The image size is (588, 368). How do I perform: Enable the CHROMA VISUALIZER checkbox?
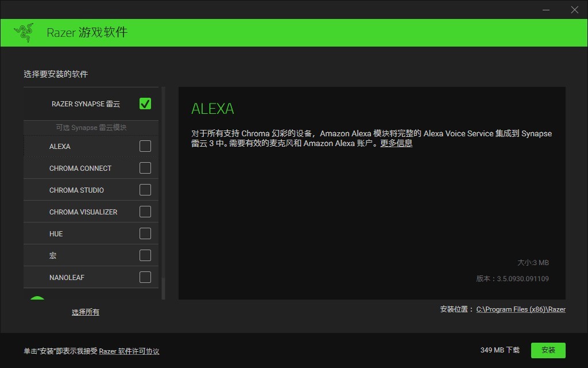pyautogui.click(x=145, y=212)
